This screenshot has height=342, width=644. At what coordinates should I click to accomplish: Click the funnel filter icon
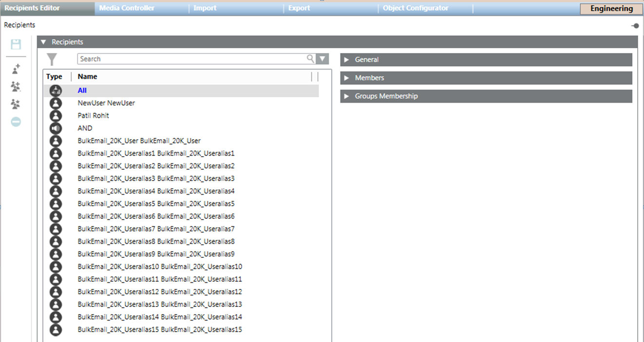52,59
